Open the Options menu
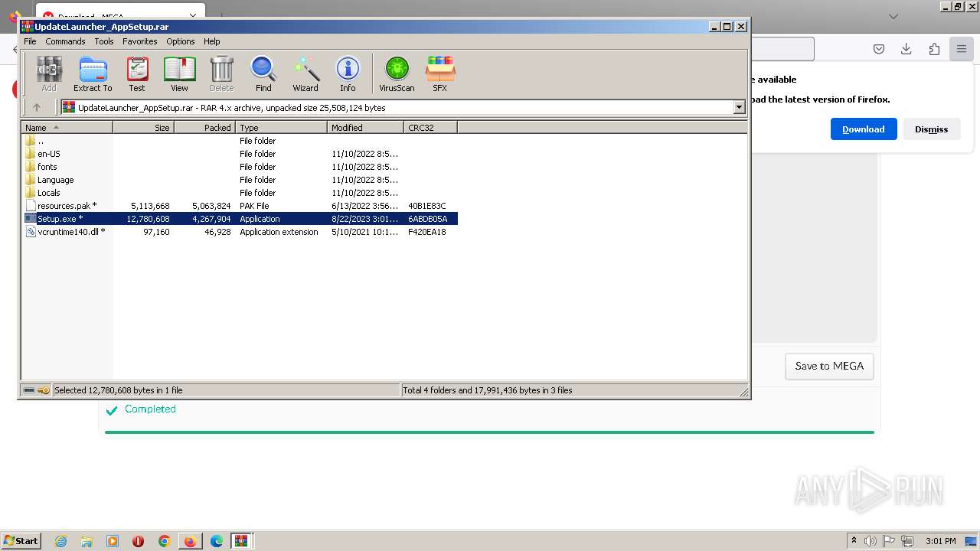This screenshot has width=980, height=551. (x=181, y=41)
